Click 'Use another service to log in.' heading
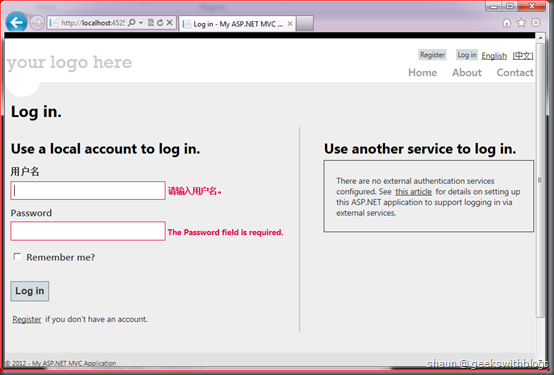Viewport: 554px width, 375px height. (x=420, y=149)
